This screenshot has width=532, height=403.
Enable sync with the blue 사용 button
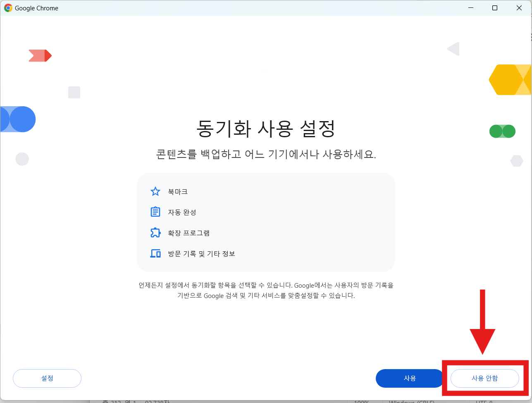click(x=409, y=378)
